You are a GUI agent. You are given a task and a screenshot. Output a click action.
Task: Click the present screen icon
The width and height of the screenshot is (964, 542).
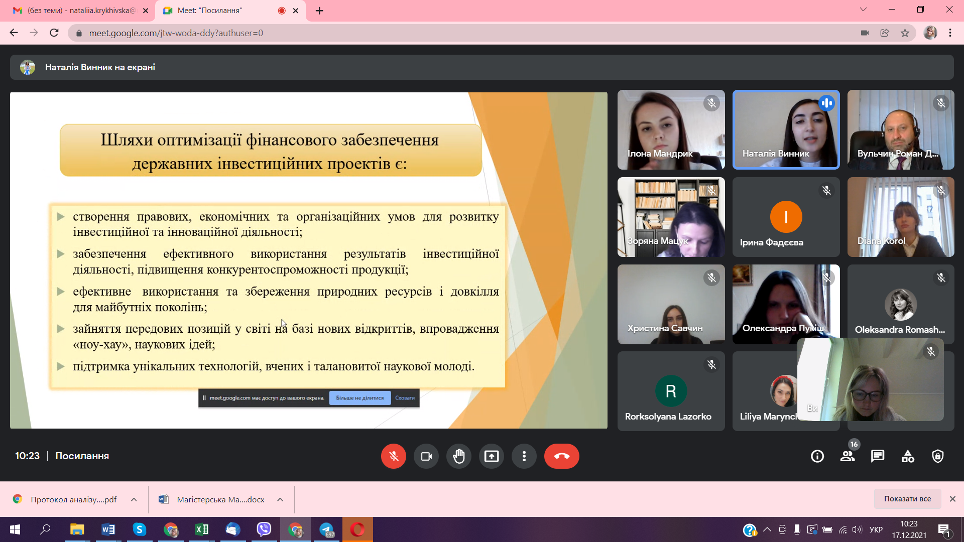click(x=491, y=456)
